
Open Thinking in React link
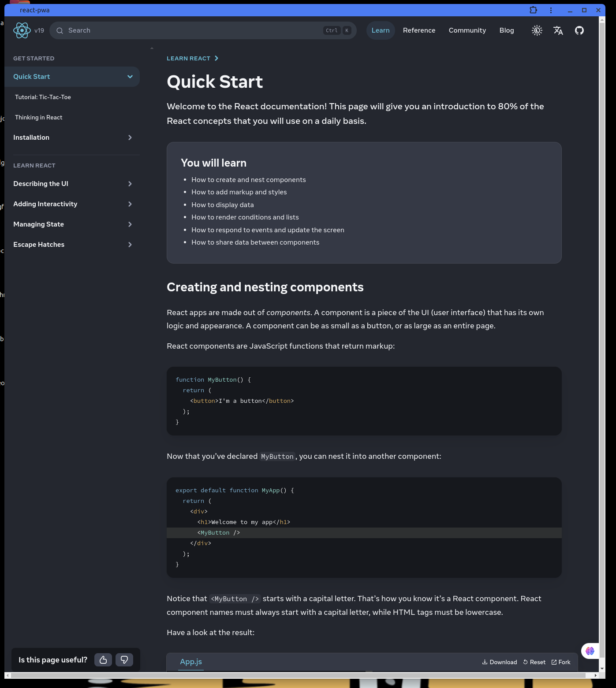[39, 117]
